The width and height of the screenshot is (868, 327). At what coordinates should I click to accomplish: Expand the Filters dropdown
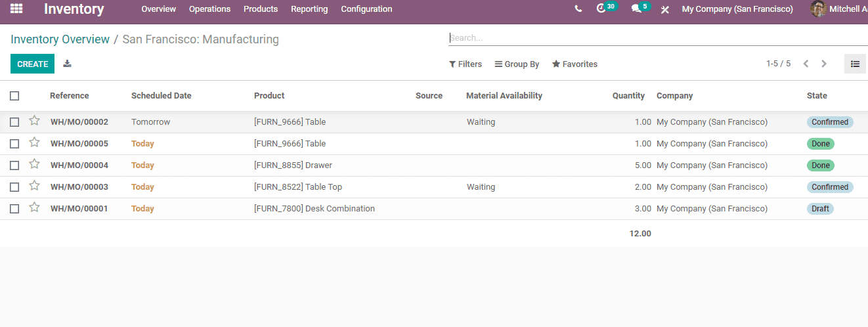[x=466, y=64]
